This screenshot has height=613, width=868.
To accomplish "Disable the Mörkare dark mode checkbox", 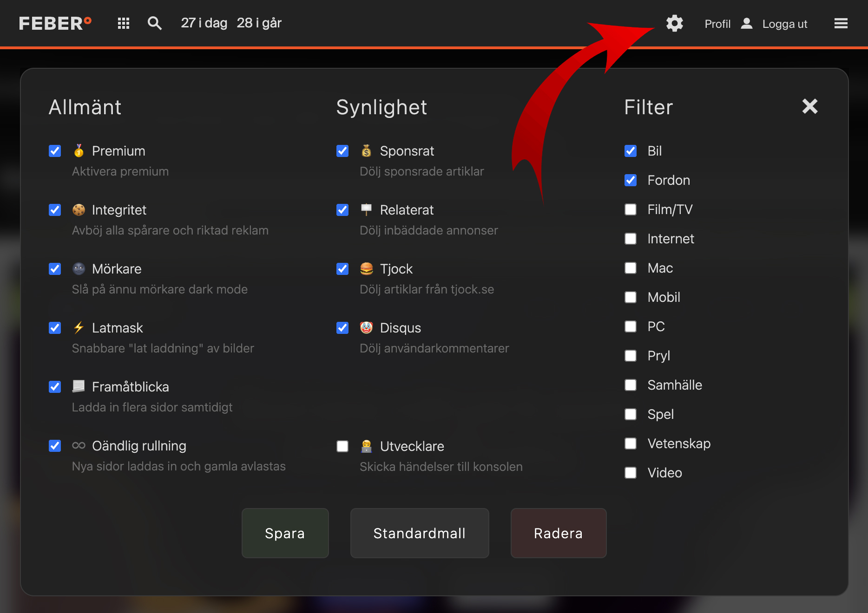I will [x=55, y=269].
